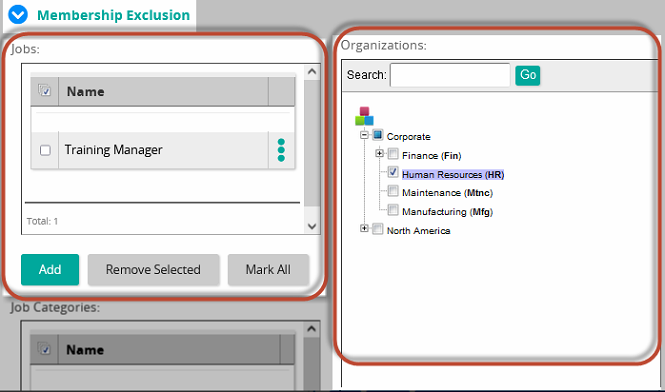The image size is (665, 392).
Task: Click the Mark All button
Action: [x=268, y=269]
